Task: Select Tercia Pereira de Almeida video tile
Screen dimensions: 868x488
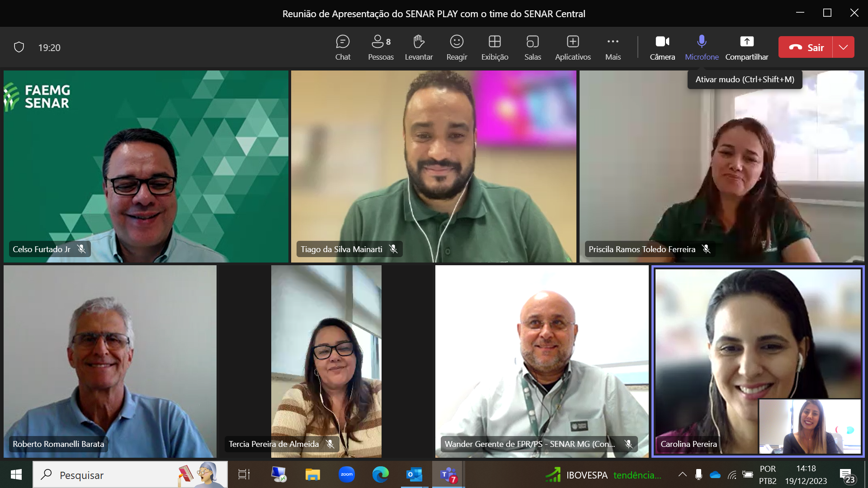Action: [326, 361]
